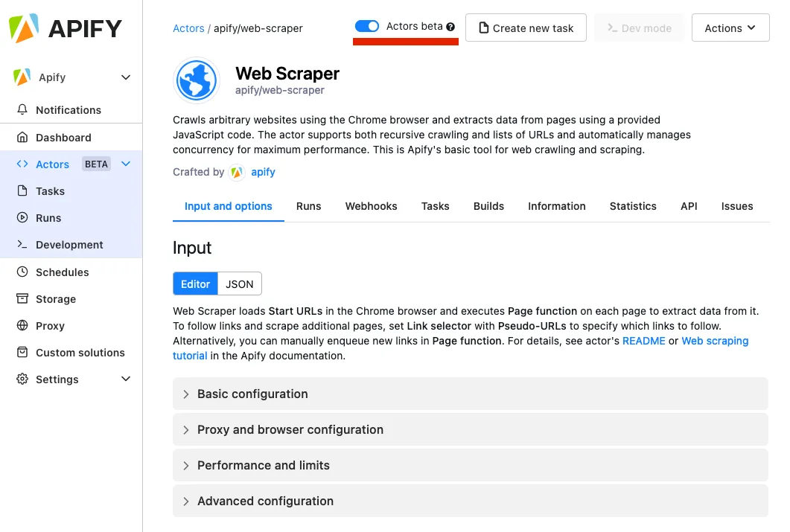Viewport: 790px width, 532px height.
Task: Select the Input and options tab
Action: (229, 206)
